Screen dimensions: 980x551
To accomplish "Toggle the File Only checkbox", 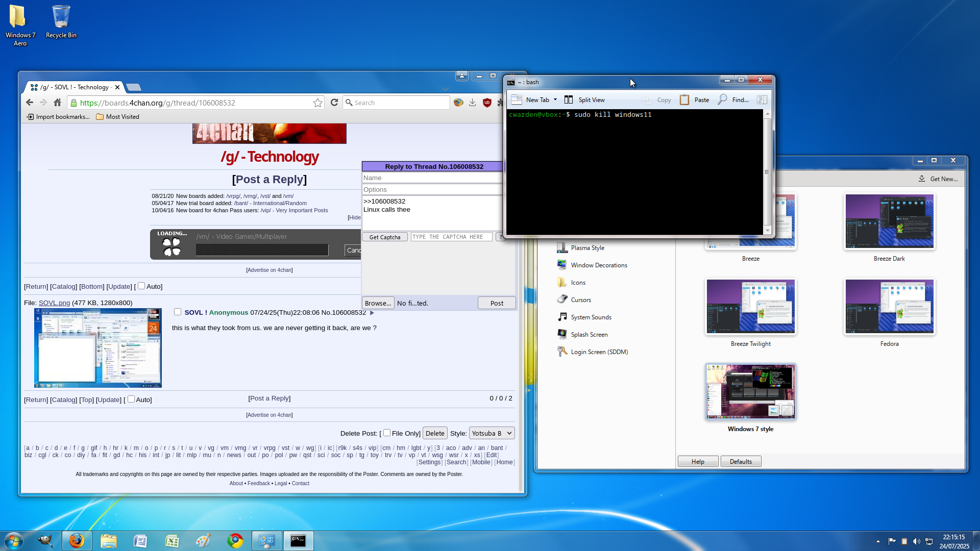I will coord(387,433).
